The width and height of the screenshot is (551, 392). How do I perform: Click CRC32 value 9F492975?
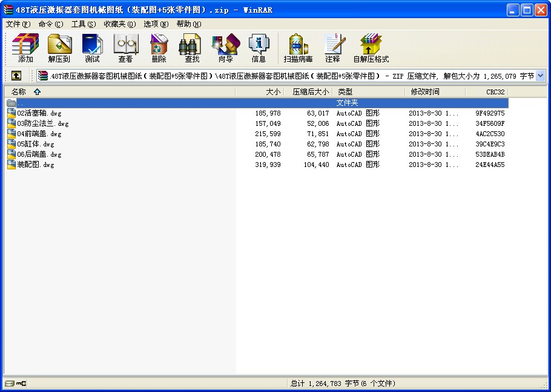(x=490, y=113)
